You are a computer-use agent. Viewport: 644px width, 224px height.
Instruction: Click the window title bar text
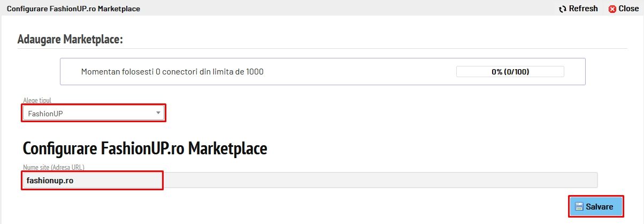[x=73, y=9]
